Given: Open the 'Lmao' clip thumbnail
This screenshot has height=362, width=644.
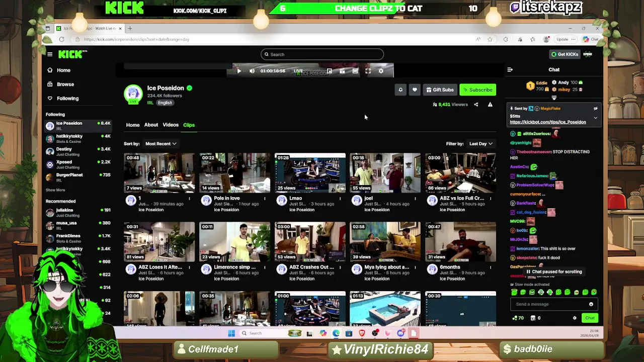Looking at the screenshot, I should [x=310, y=173].
